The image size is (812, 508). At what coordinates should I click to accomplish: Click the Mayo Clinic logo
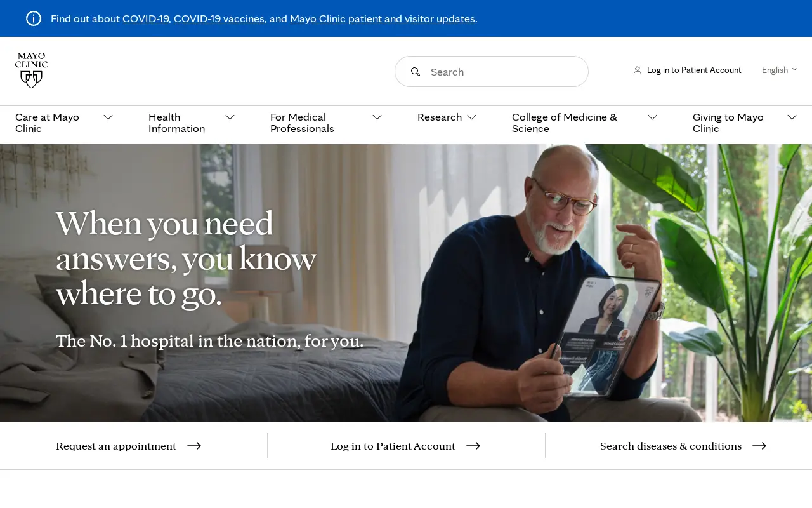[31, 70]
